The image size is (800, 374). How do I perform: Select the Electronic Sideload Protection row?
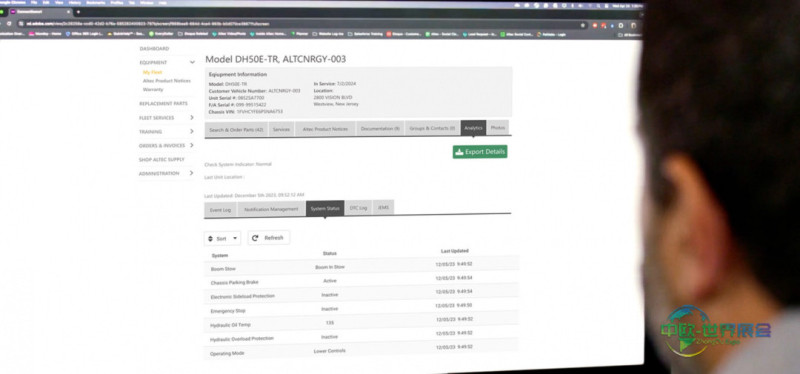(361, 294)
